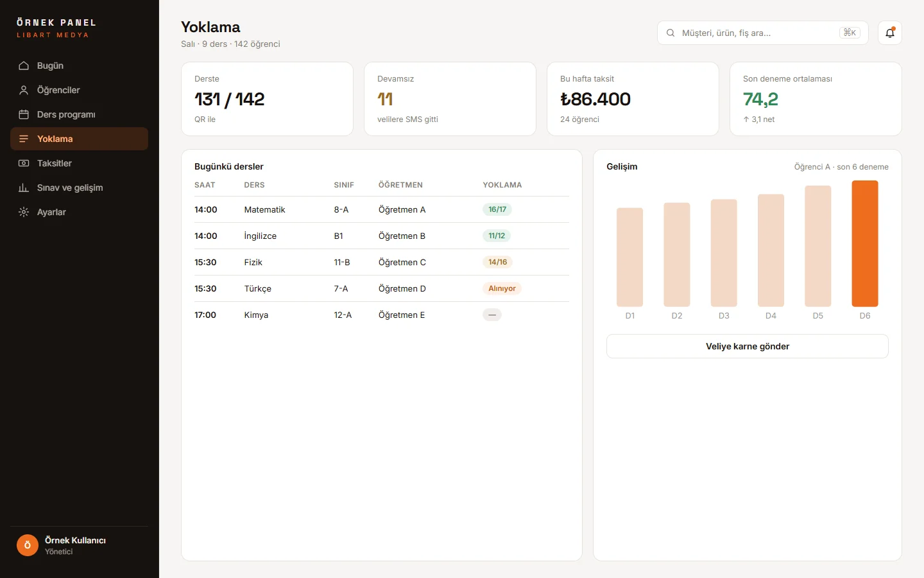Click the 14/16 attendance badge for Fizik

pos(498,262)
